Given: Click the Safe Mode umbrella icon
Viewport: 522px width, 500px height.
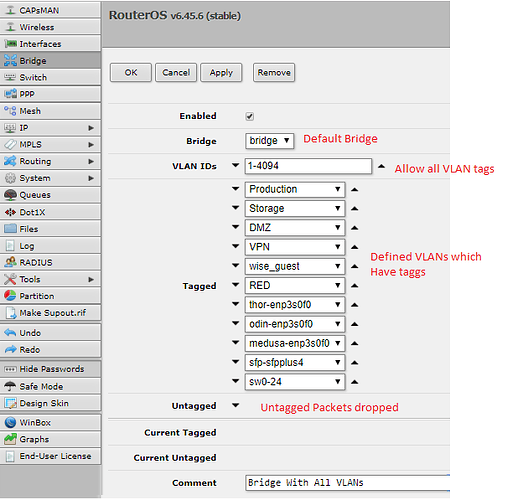Looking at the screenshot, I should point(10,386).
